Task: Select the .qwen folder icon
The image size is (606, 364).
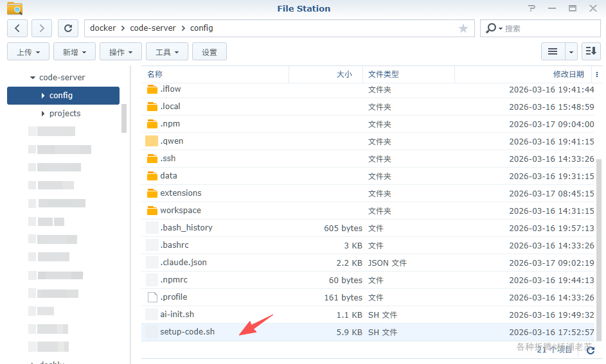Action: coord(152,141)
